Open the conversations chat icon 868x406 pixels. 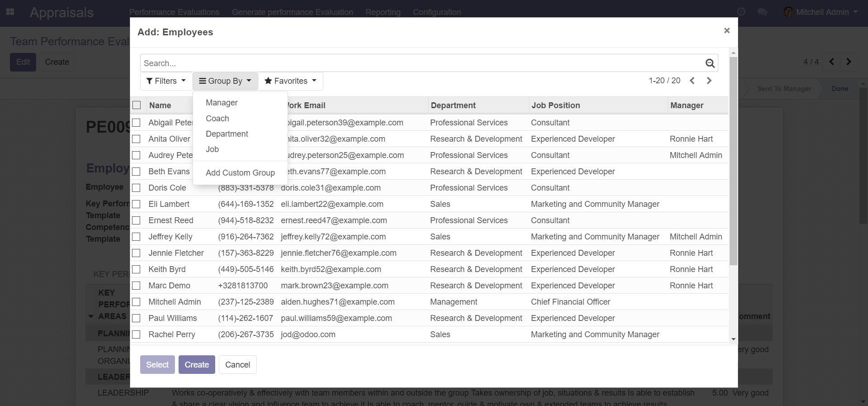click(762, 12)
